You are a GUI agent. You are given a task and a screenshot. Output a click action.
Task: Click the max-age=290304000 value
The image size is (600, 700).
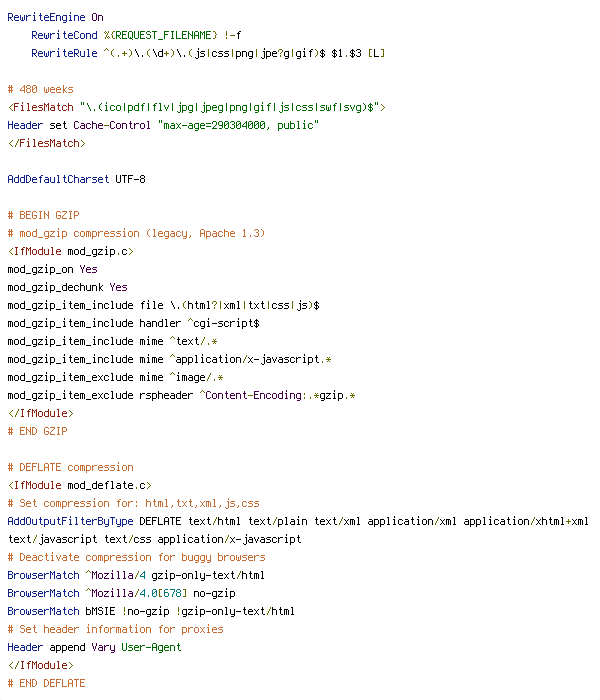214,125
